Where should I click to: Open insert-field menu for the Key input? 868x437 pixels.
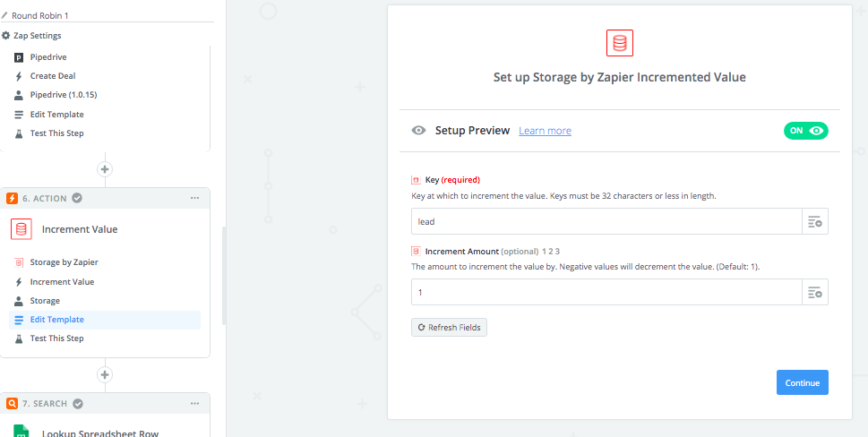(815, 222)
